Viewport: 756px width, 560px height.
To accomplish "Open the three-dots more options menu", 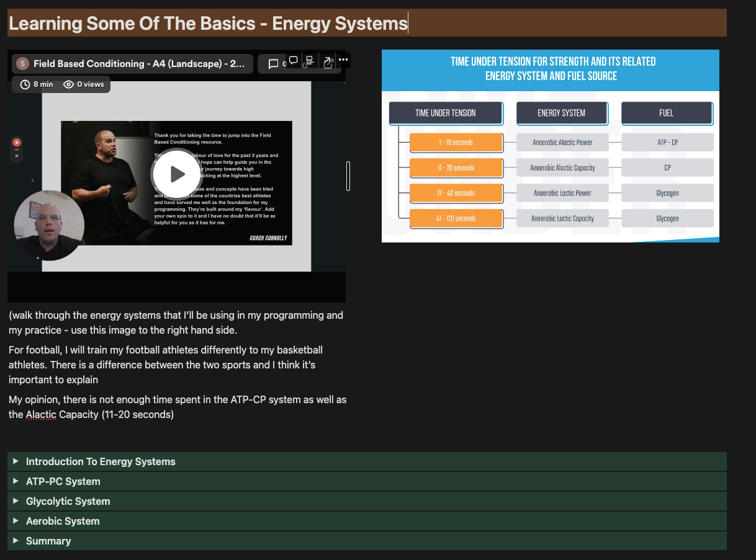I will tap(343, 60).
